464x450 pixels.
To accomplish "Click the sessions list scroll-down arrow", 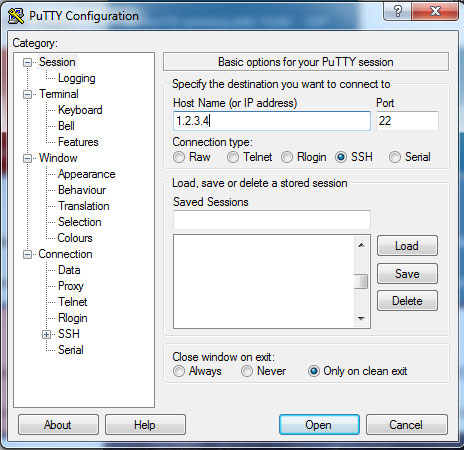I will [361, 319].
